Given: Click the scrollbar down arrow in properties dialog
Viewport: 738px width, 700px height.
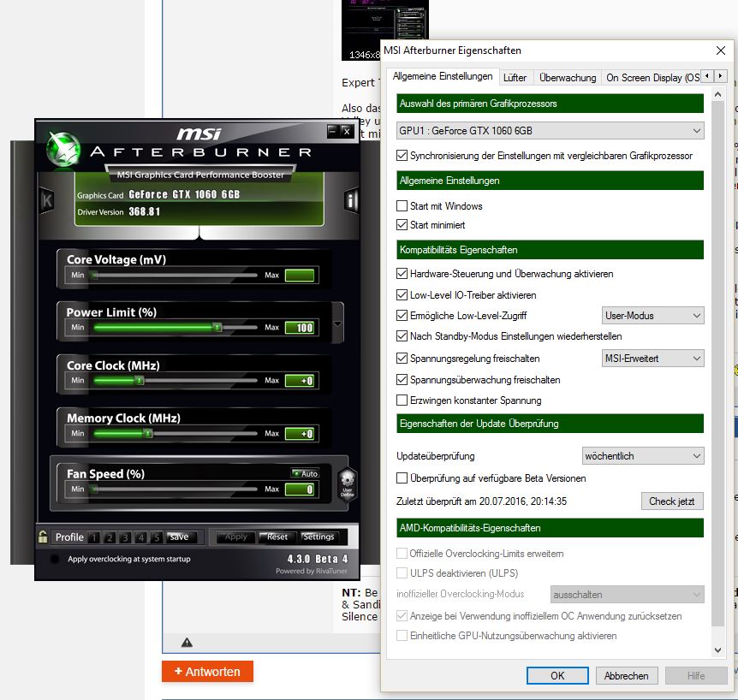Looking at the screenshot, I should pyautogui.click(x=717, y=650).
